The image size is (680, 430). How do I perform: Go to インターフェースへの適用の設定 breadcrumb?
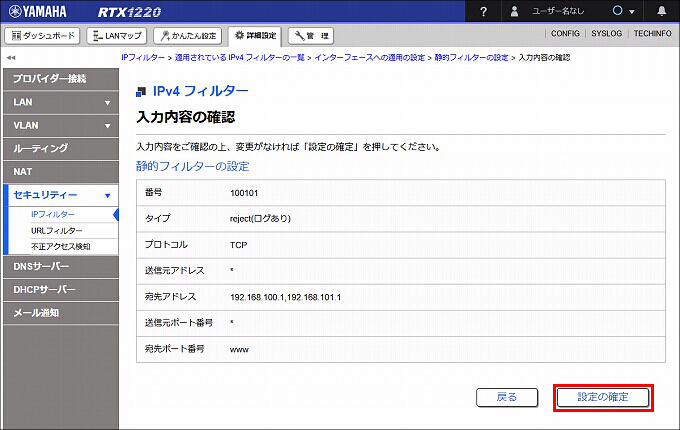369,57
